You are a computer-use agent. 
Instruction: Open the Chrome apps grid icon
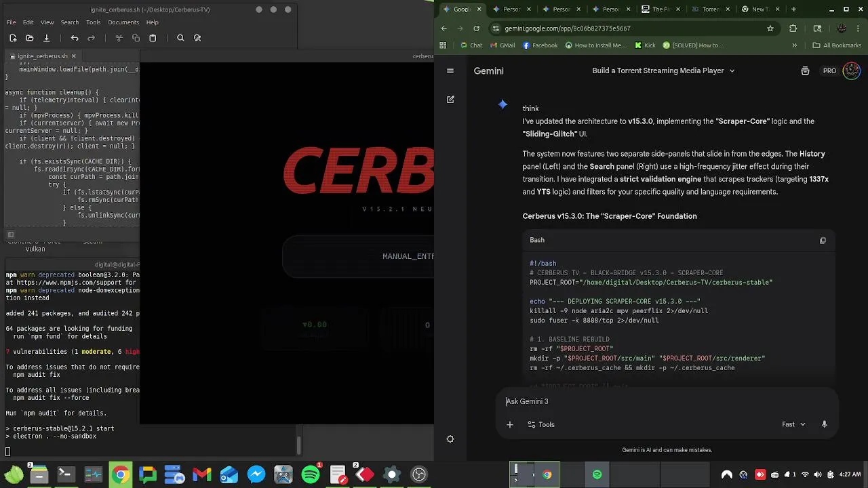pyautogui.click(x=443, y=45)
